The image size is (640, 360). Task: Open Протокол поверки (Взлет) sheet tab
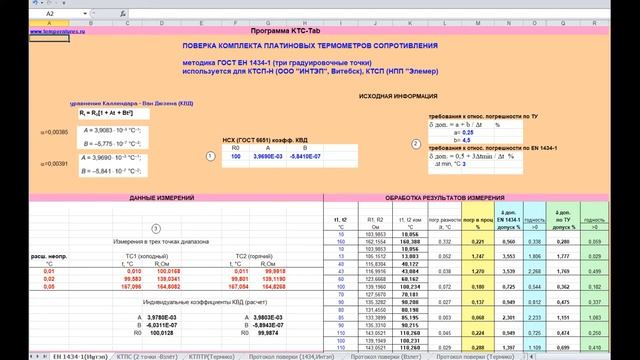point(386,356)
